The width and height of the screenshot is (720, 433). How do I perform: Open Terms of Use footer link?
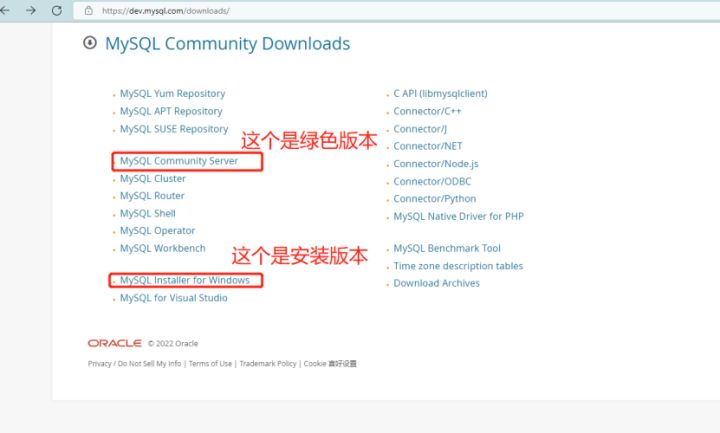pos(210,364)
